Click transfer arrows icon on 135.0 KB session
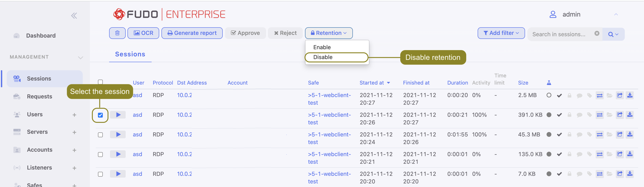644x187 pixels. [600, 154]
